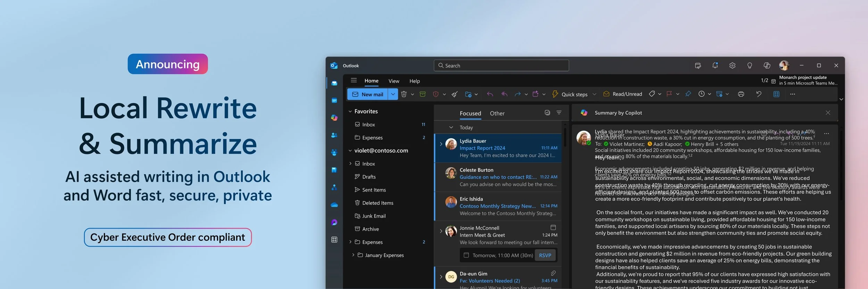Screen dimensions: 868x289
Task: Open the user profile picture
Action: point(784,65)
